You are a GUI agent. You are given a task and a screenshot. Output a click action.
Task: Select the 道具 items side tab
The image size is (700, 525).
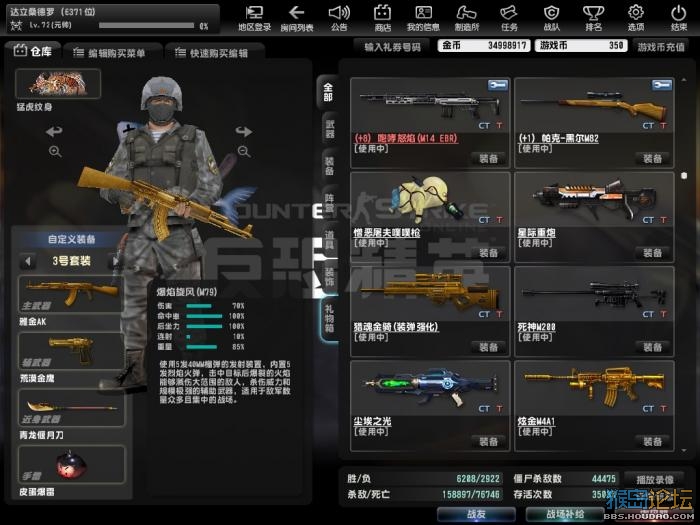[x=329, y=240]
